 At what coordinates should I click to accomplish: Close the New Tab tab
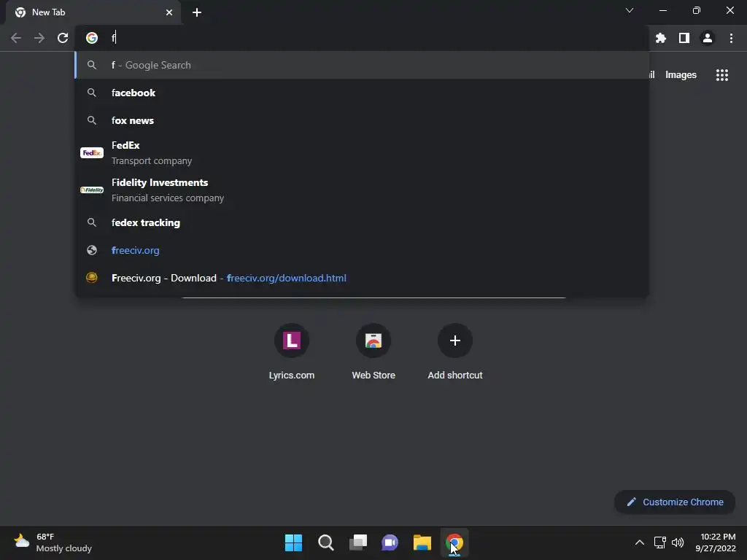click(169, 12)
